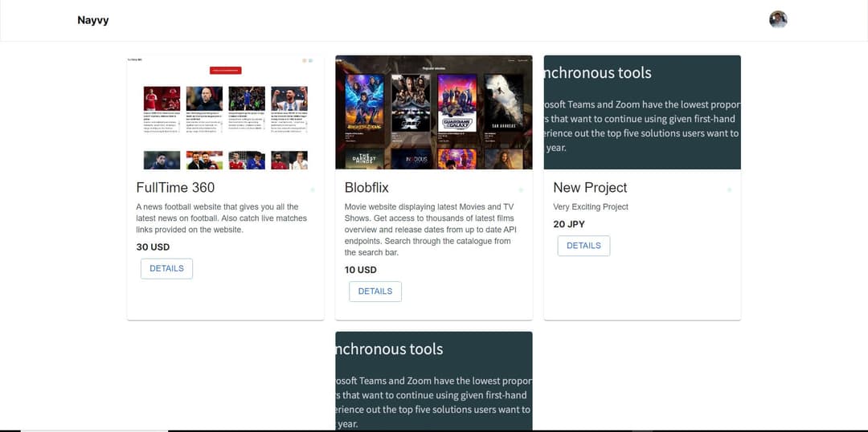
Task: Click the 20 JPY price label
Action: [x=569, y=224]
